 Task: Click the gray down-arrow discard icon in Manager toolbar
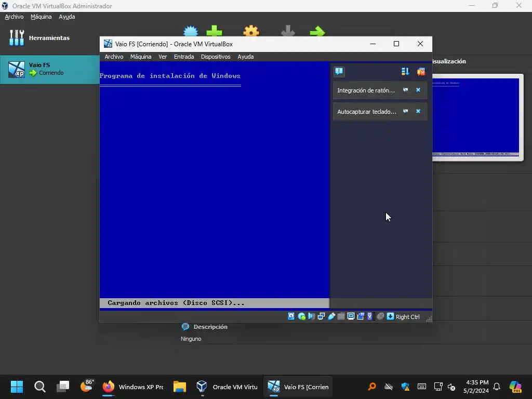tap(288, 31)
